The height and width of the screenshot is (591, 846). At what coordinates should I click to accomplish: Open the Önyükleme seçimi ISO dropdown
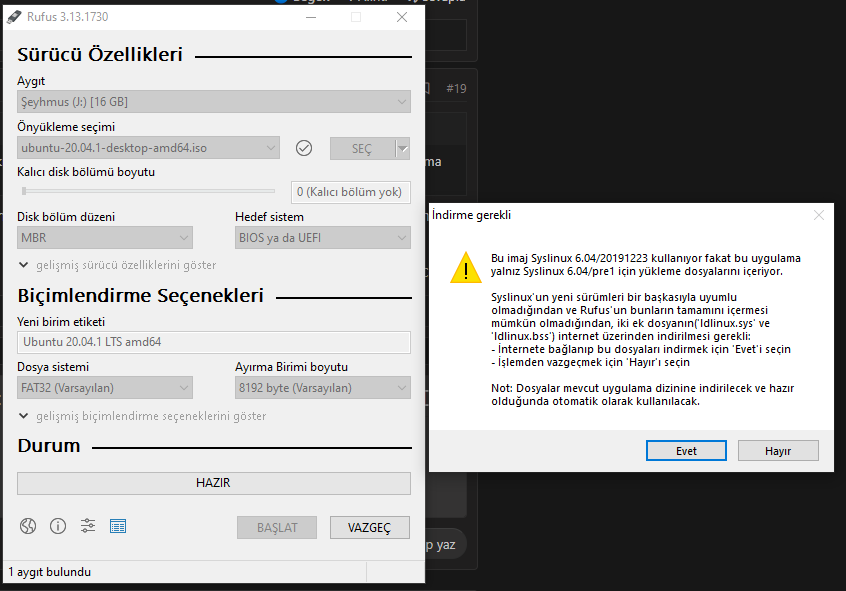[148, 148]
